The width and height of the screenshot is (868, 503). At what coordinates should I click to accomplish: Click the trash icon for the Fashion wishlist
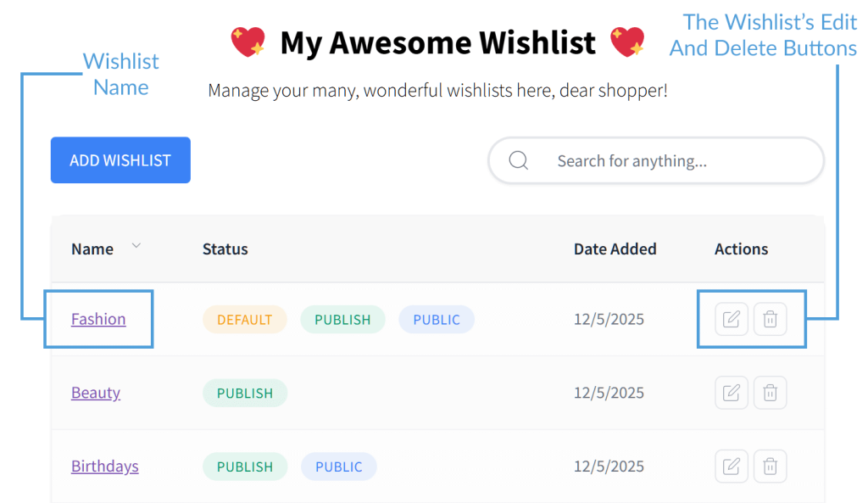pos(770,319)
